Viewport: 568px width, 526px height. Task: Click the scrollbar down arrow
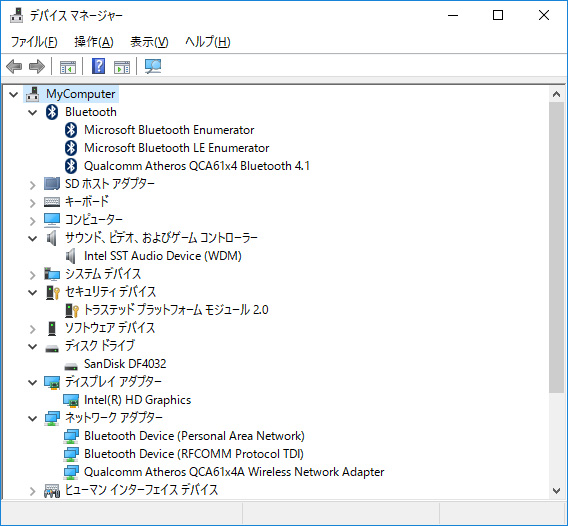[x=556, y=490]
